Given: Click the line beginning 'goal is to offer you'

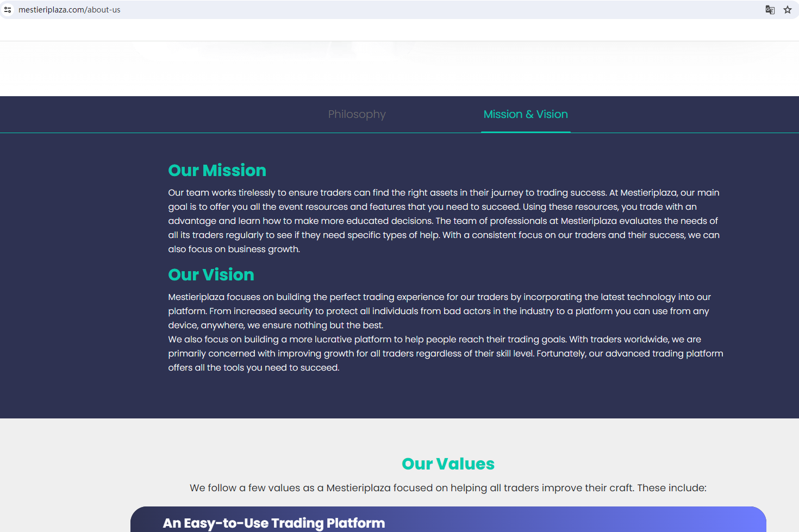Looking at the screenshot, I should tap(433, 206).
